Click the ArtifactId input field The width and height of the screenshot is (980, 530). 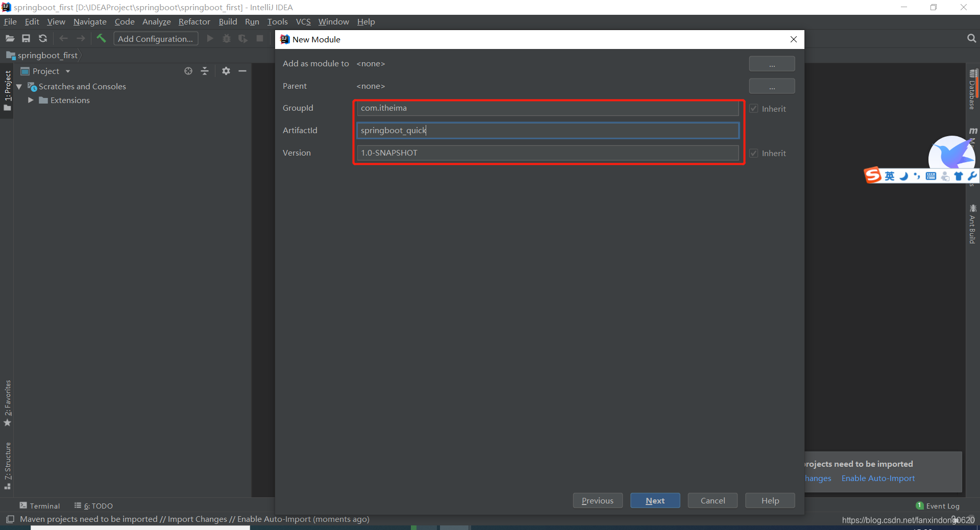tap(548, 131)
